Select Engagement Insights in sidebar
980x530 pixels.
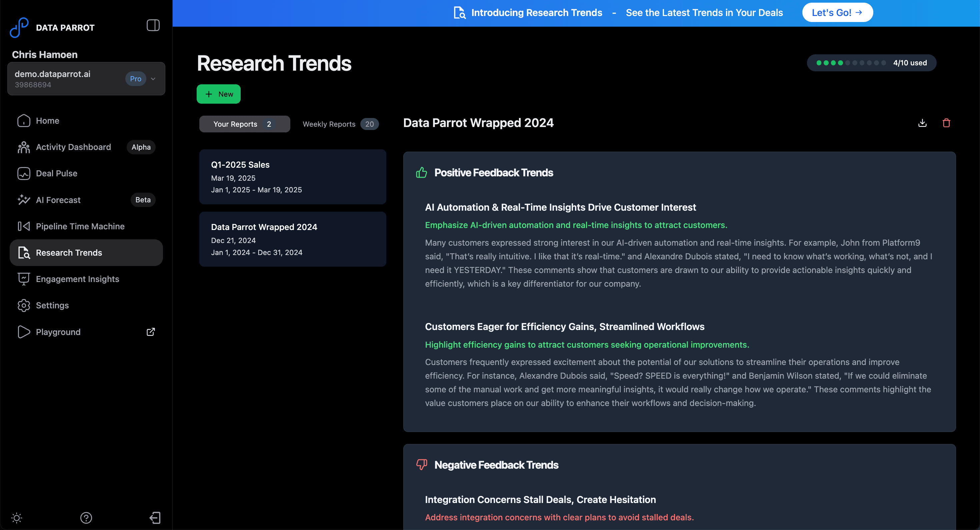pyautogui.click(x=86, y=279)
